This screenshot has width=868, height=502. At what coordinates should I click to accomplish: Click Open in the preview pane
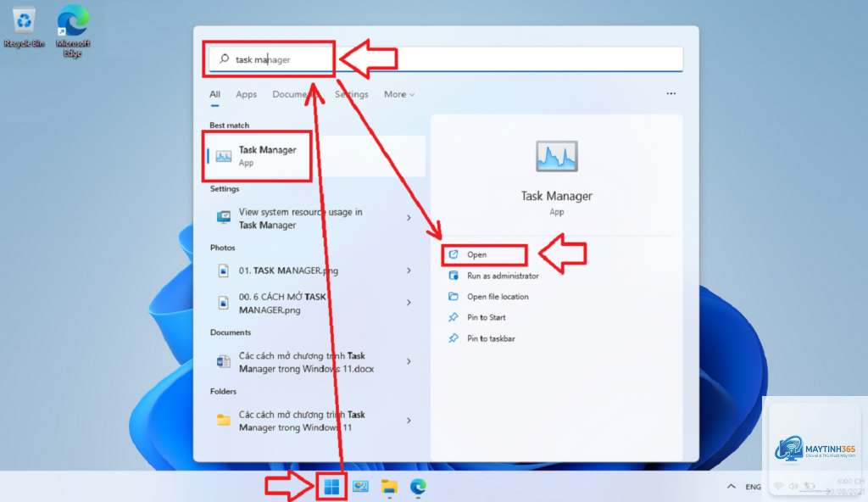(476, 255)
